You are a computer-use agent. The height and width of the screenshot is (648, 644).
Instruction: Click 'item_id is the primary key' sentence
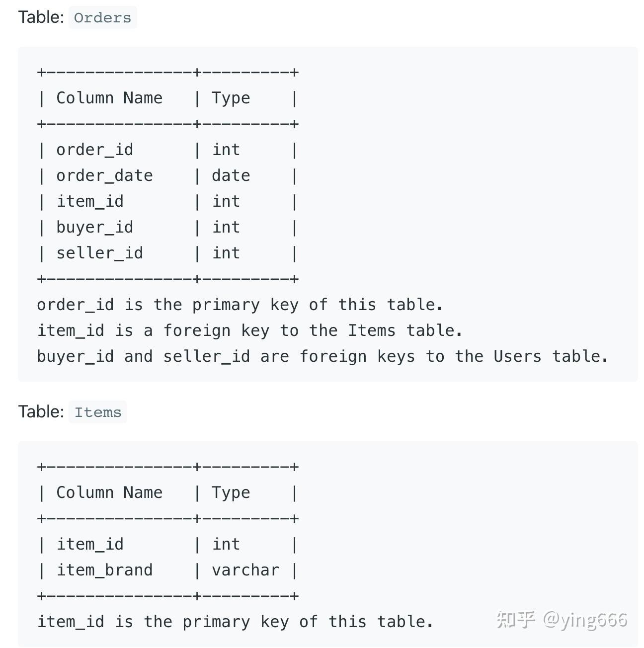coord(235,622)
